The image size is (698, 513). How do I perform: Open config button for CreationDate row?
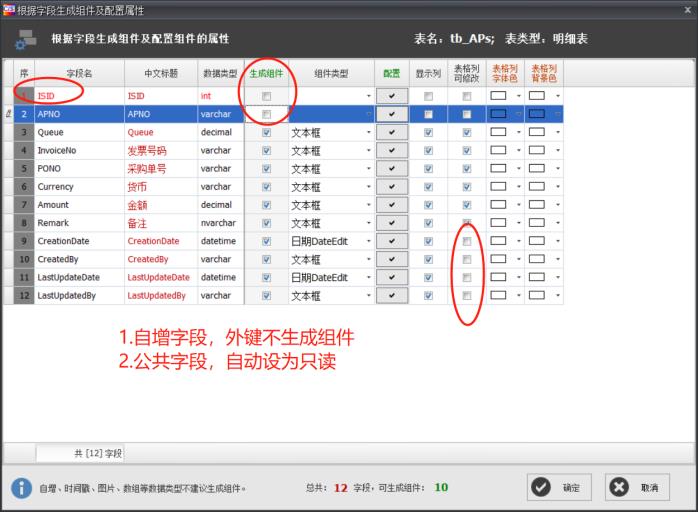click(392, 241)
